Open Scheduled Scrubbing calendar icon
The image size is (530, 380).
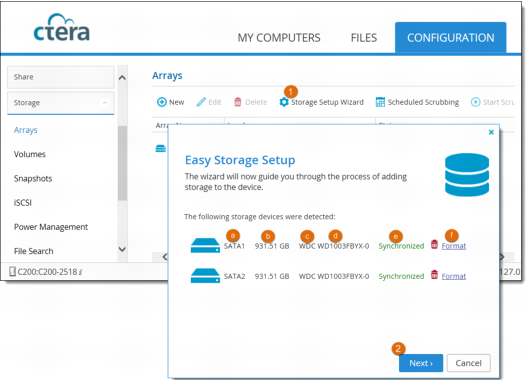[380, 102]
